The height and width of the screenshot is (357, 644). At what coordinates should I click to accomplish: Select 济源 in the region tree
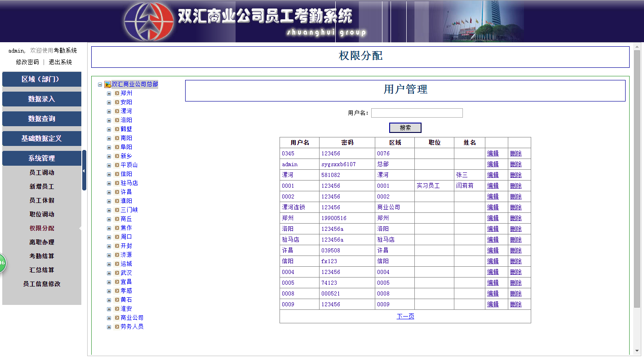tap(126, 255)
